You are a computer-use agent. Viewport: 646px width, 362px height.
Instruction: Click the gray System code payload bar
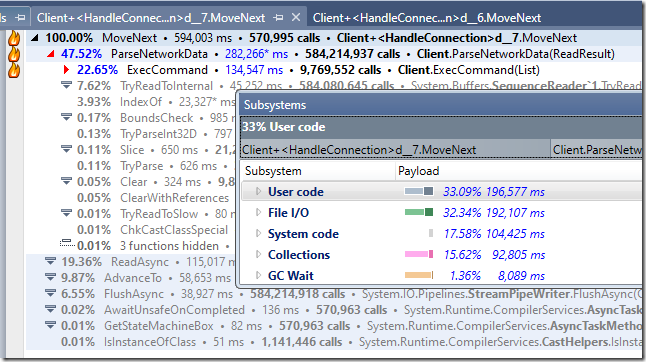click(x=431, y=233)
